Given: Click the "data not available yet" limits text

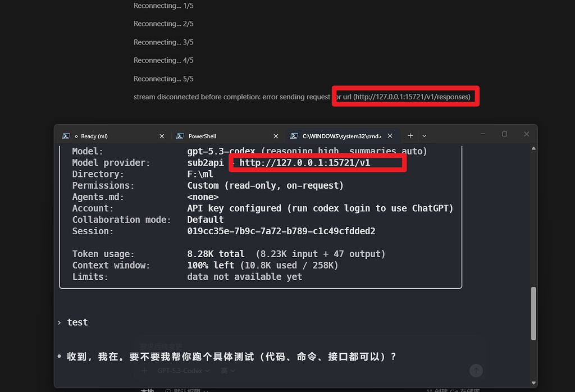Looking at the screenshot, I should tap(245, 276).
